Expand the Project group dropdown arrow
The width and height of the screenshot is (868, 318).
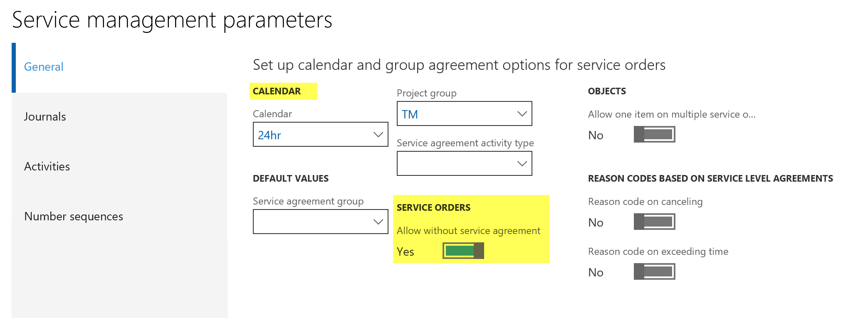click(522, 114)
